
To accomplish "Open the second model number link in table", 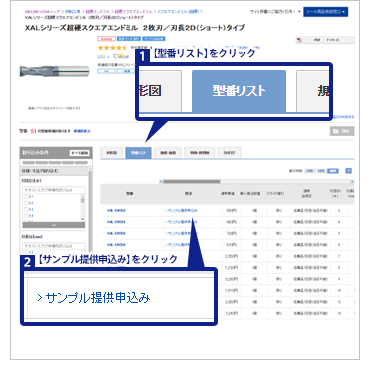I will point(116,222).
